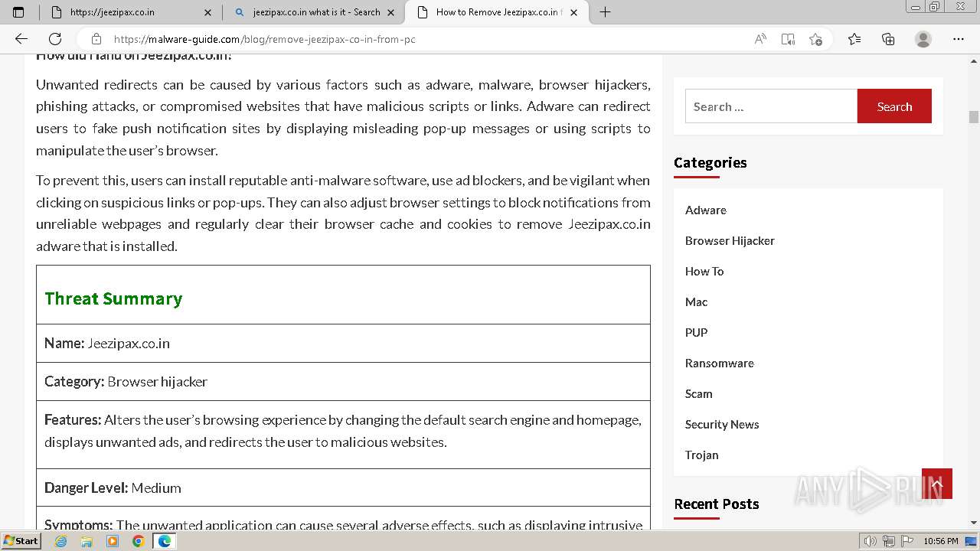The width and height of the screenshot is (980, 551).
Task: Click the Name: Jeezipax.co.in row
Action: [343, 343]
